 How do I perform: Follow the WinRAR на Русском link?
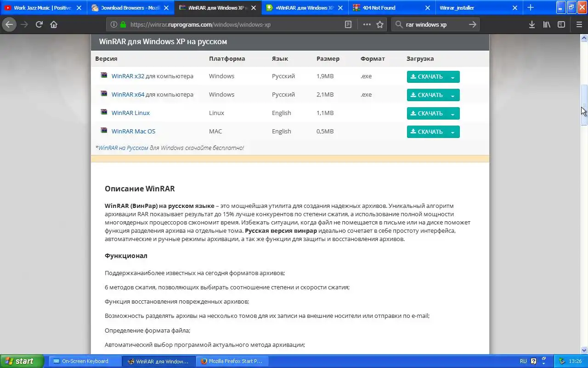click(x=123, y=148)
